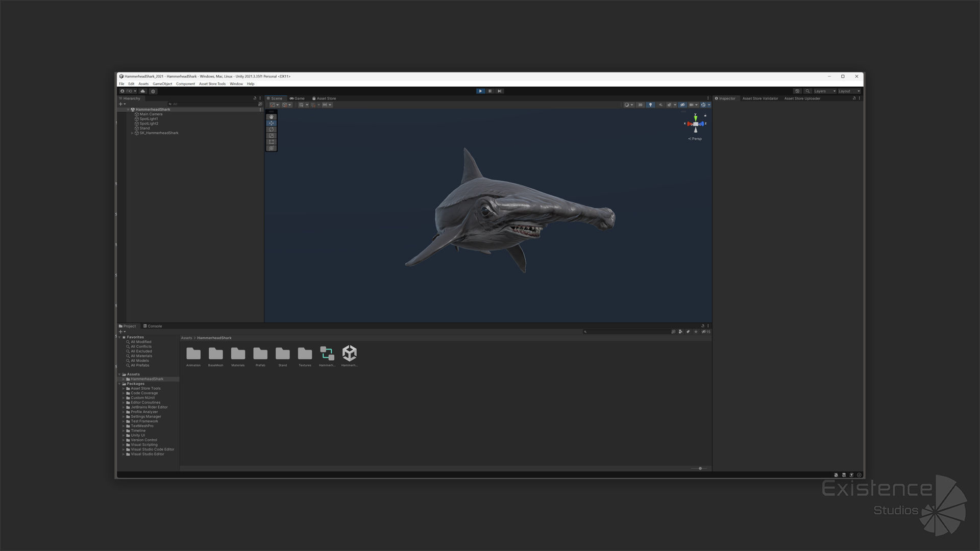This screenshot has width=980, height=551.
Task: Expand the Asset Store Tools package folder
Action: click(124, 389)
